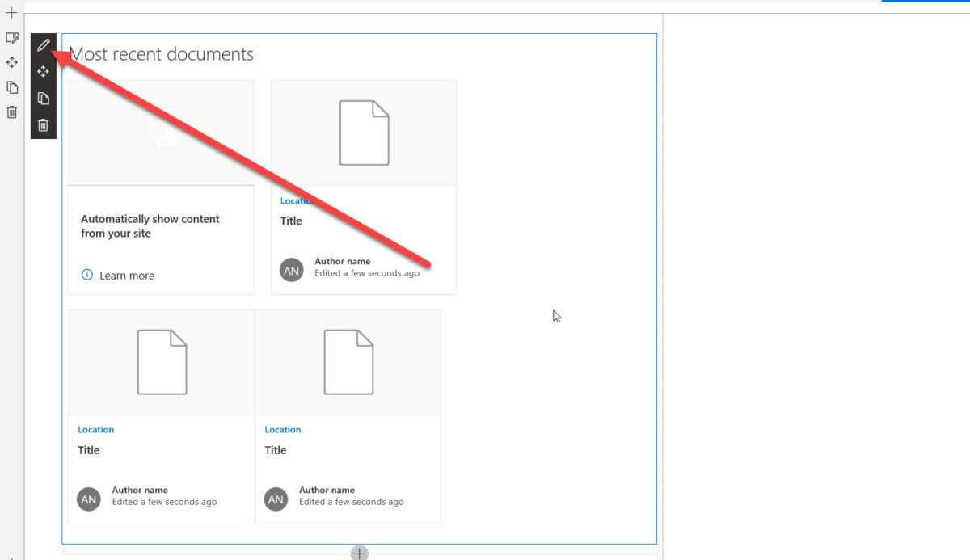970x560 pixels.
Task: Click Location link on bottom-right card
Action: pyautogui.click(x=283, y=429)
